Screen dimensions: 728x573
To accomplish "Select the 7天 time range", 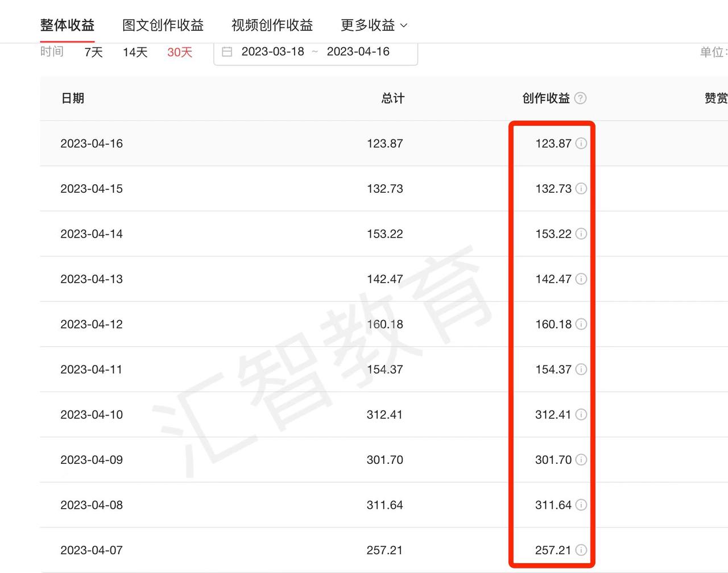I will click(x=93, y=52).
